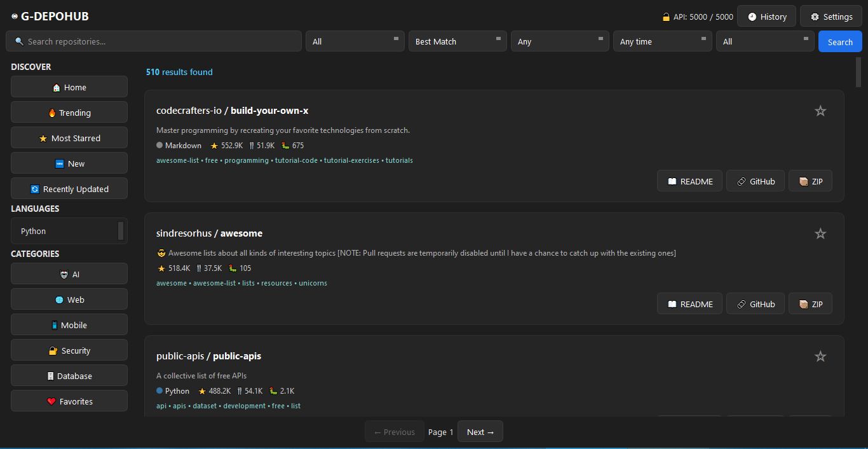The width and height of the screenshot is (868, 449).
Task: Click the clock icon for History
Action: coord(752,17)
